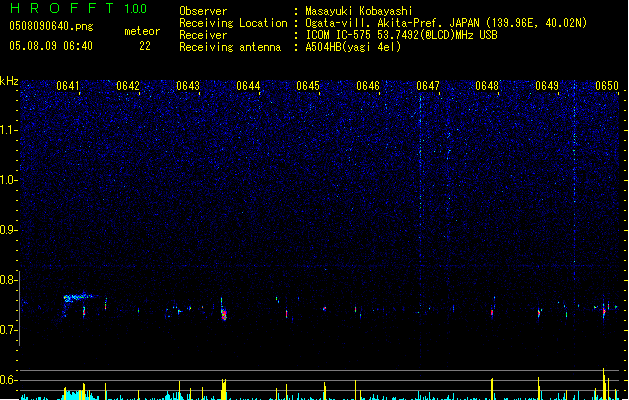Click the 0.7 kHz frequency axis label
Image resolution: width=629 pixels, height=400 pixels.
point(8,330)
